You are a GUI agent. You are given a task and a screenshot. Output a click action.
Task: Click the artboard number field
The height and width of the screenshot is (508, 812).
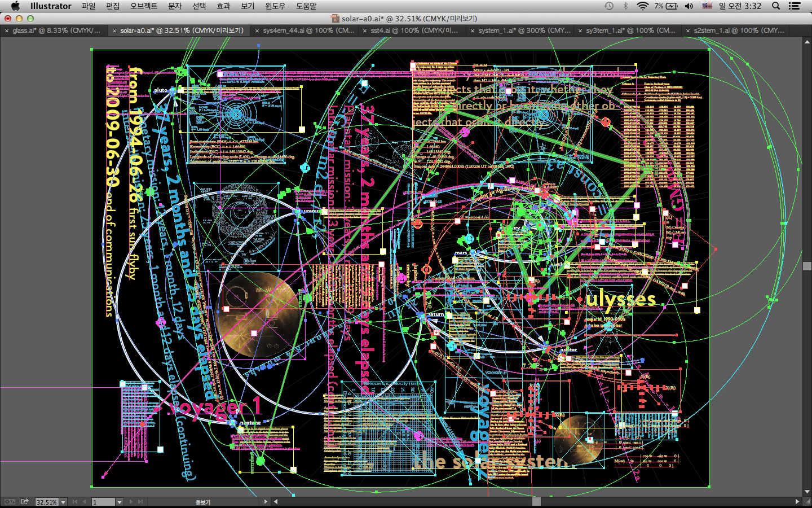(x=104, y=502)
